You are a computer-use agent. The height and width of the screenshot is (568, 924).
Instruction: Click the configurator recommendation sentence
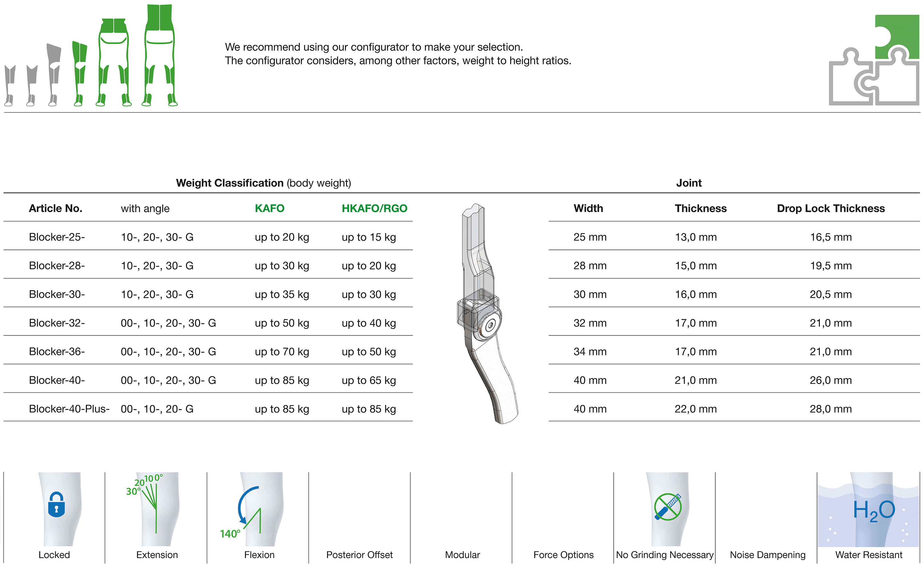click(x=398, y=54)
